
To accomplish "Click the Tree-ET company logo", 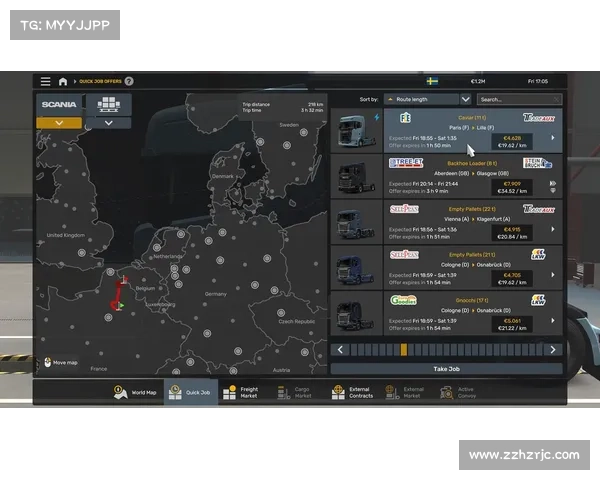I will (x=406, y=163).
